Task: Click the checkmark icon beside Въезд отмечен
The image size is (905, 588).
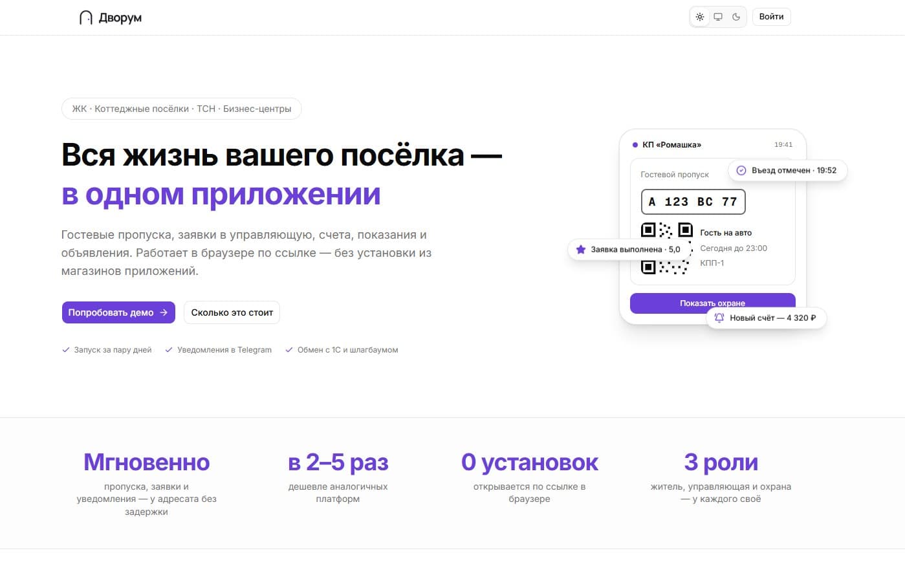Action: coord(741,171)
